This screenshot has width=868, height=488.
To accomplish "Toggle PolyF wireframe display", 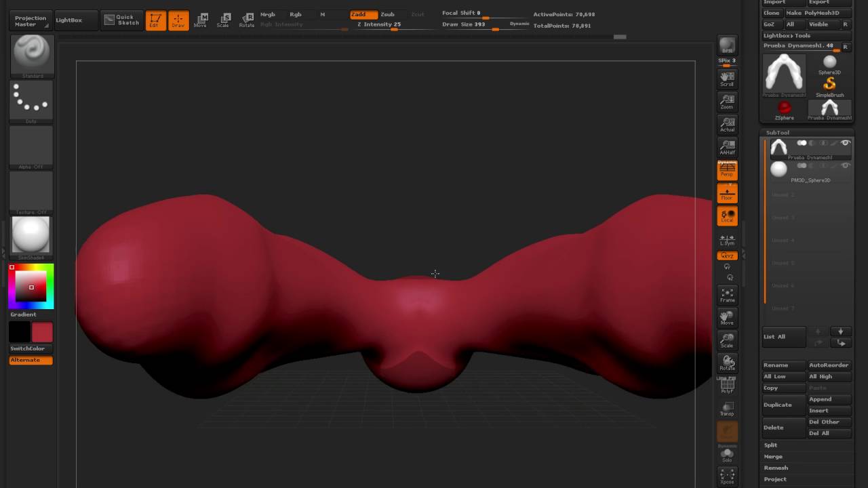I will pos(727,386).
